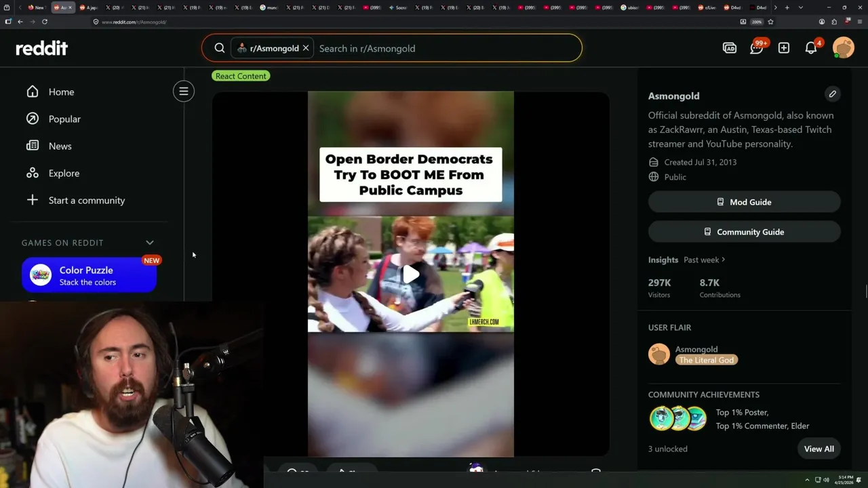Click the Popular arrow icon
This screenshot has height=488, width=868.
click(33, 119)
